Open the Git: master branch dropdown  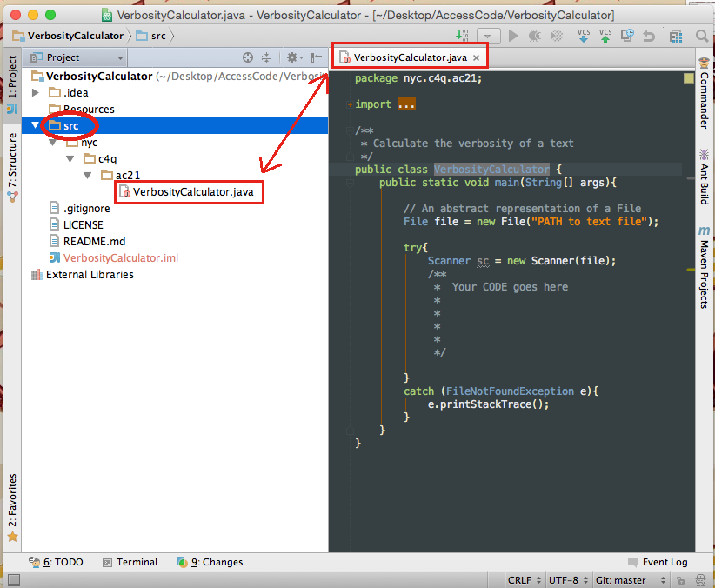click(631, 579)
